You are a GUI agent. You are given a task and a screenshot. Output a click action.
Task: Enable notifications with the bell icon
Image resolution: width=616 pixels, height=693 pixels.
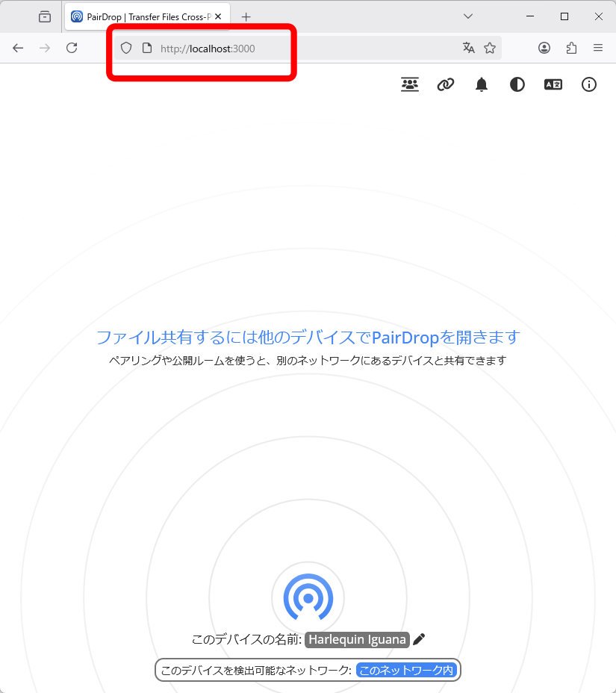(481, 84)
